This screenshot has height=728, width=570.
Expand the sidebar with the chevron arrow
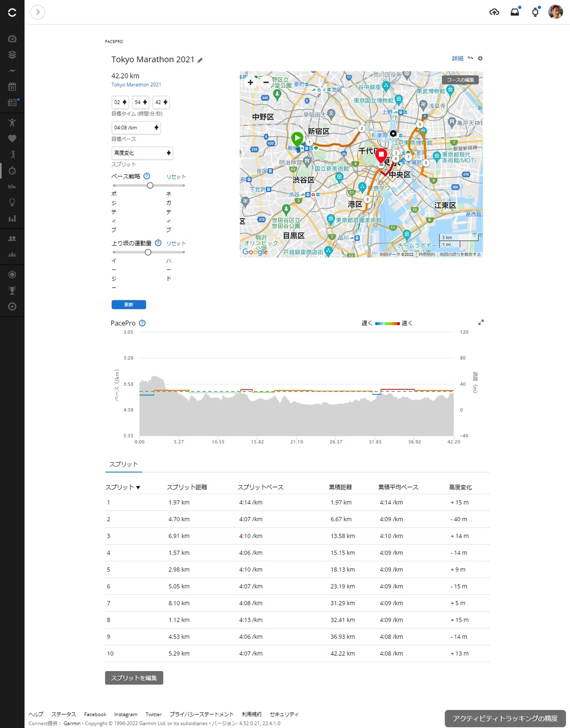[x=38, y=12]
